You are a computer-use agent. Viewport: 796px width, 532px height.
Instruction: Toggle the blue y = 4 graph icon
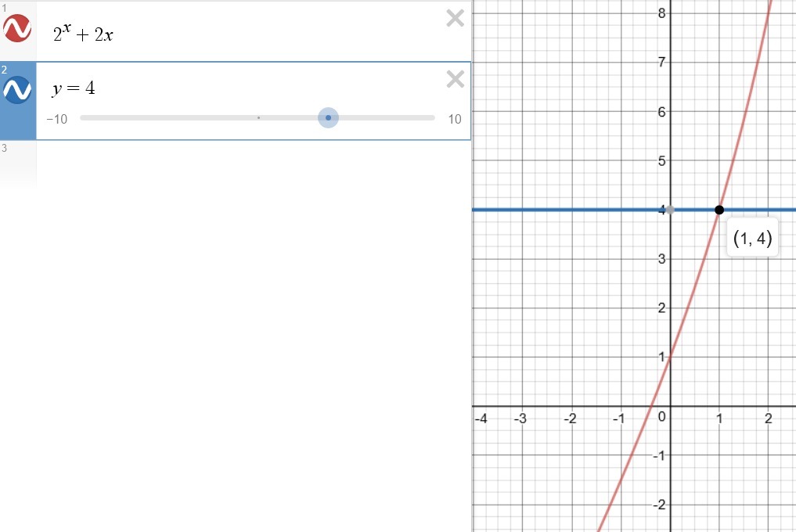click(x=17, y=90)
